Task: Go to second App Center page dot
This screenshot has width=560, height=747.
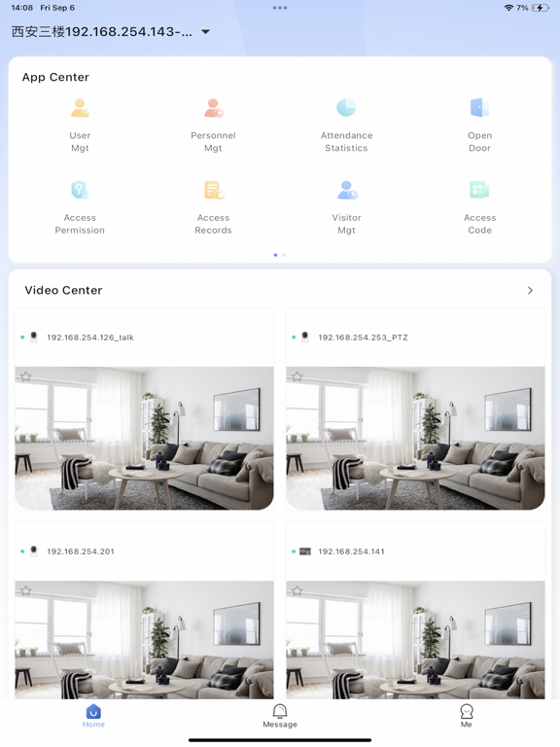Action: click(284, 255)
